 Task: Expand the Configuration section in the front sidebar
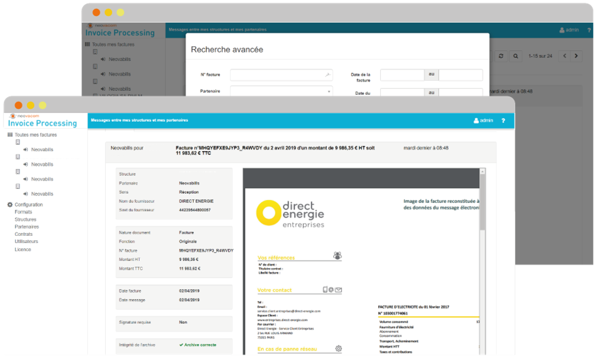pos(29,205)
